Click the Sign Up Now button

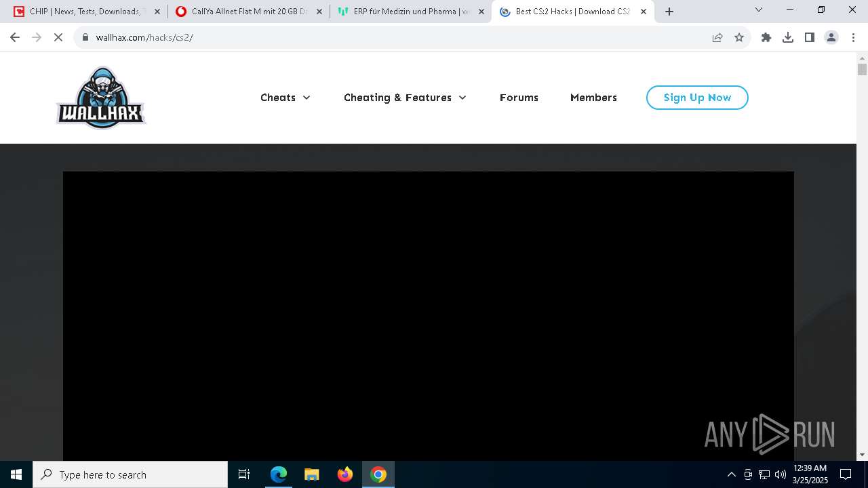697,98
